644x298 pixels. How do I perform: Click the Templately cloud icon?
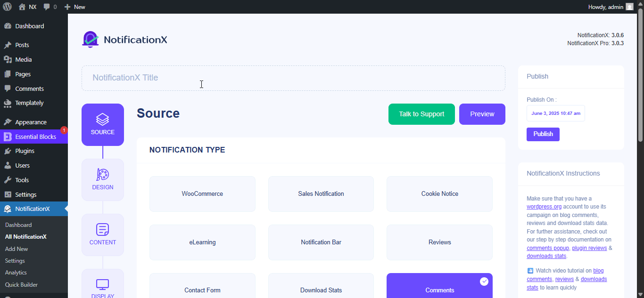pos(8,103)
